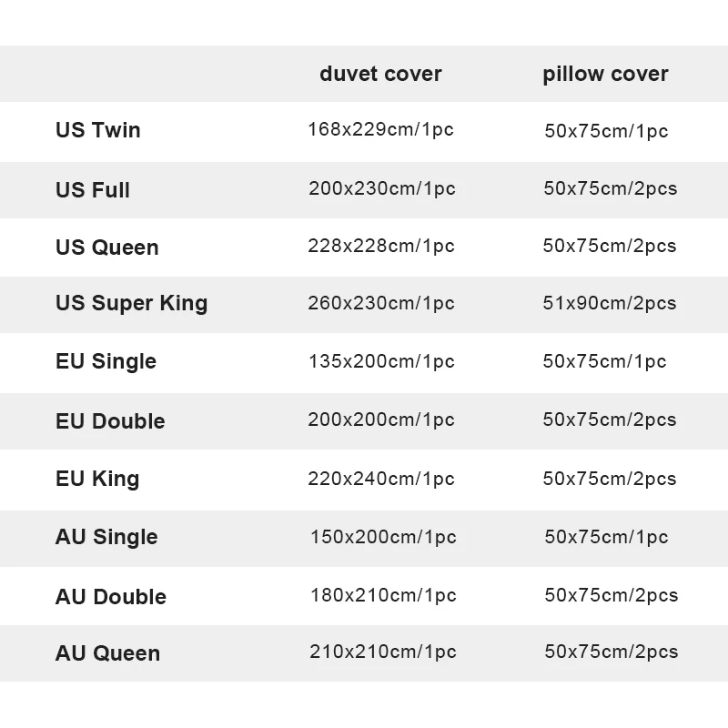Click the AU Double size label
Viewport: 728px width, 728px height.
point(111,597)
